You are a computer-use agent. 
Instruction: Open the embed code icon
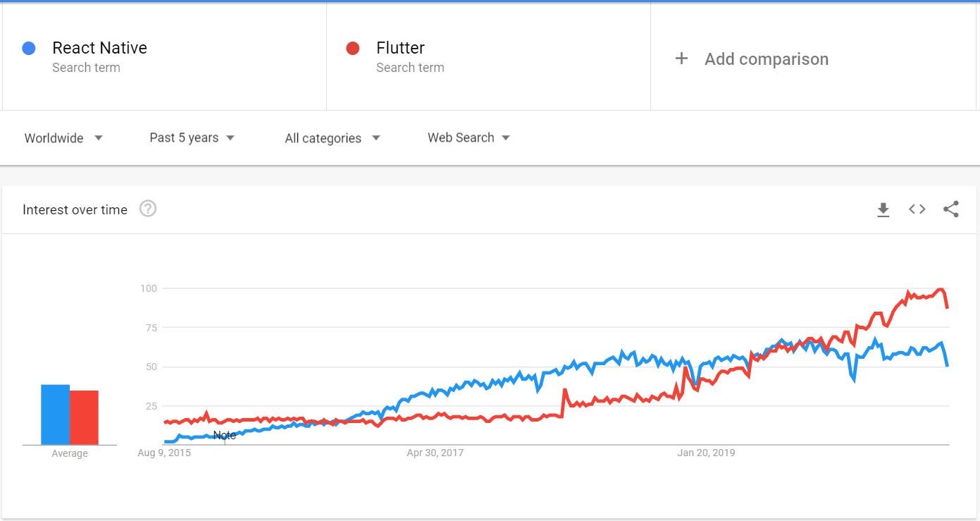coord(917,209)
